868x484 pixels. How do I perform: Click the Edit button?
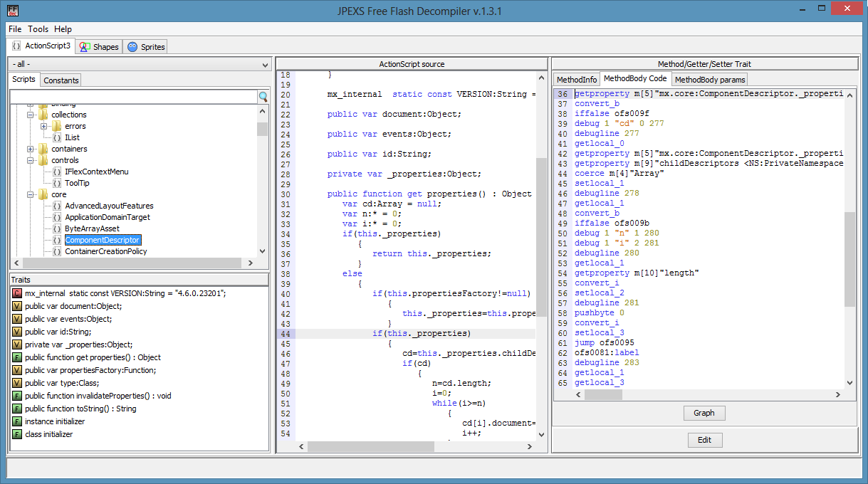click(x=704, y=440)
